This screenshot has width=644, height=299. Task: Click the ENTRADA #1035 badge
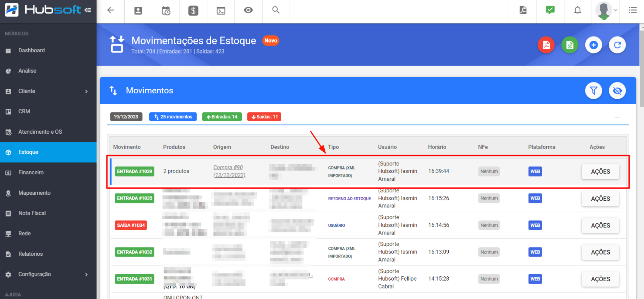click(135, 198)
